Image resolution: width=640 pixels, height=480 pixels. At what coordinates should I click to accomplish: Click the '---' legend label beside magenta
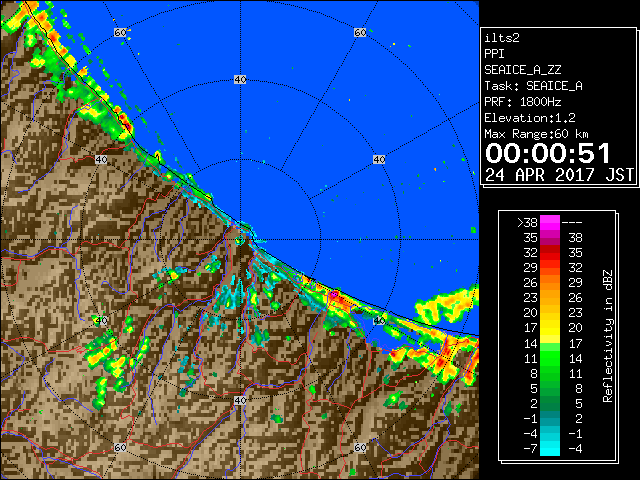click(572, 223)
